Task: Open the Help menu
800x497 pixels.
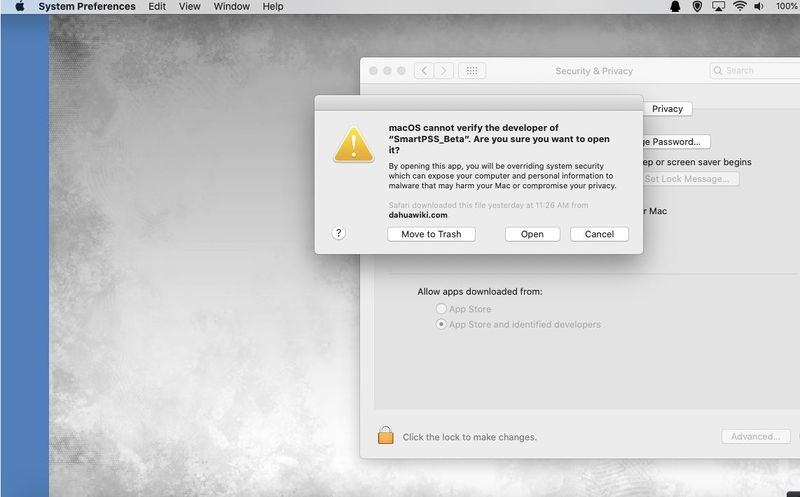Action: (273, 7)
